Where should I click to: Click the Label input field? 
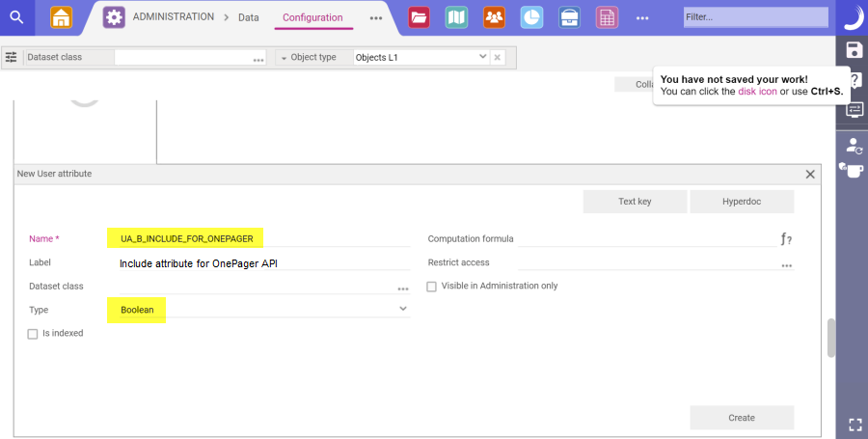click(264, 263)
